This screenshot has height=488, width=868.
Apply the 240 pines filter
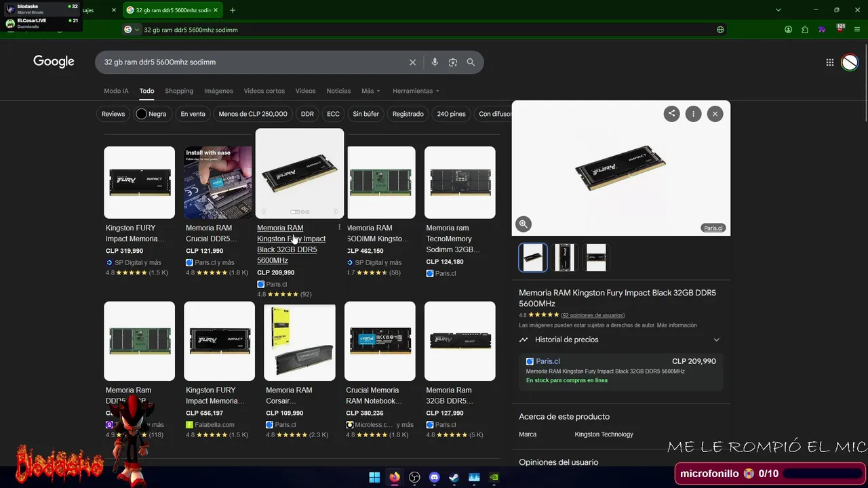(x=451, y=114)
